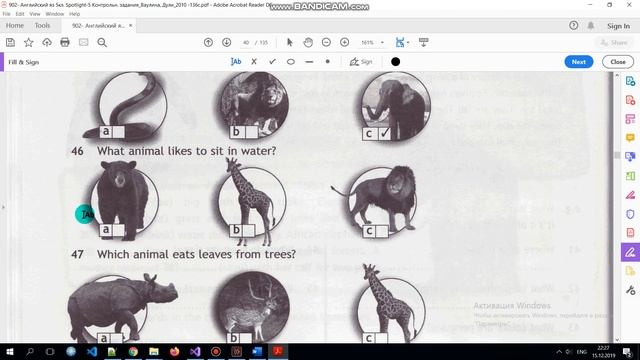Screen dimensions: 640x360
Task: Open the Edit menu
Action: [20, 14]
